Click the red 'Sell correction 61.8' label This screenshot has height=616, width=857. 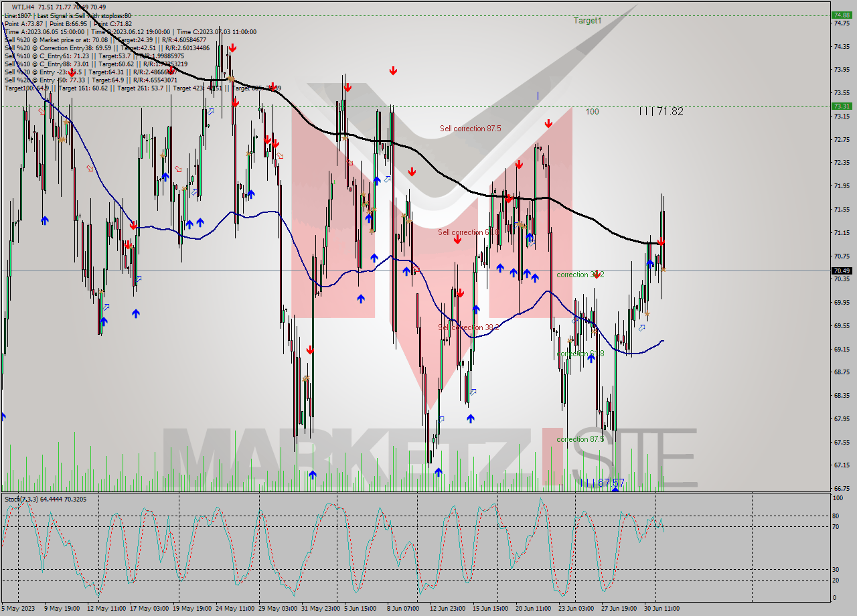point(468,232)
